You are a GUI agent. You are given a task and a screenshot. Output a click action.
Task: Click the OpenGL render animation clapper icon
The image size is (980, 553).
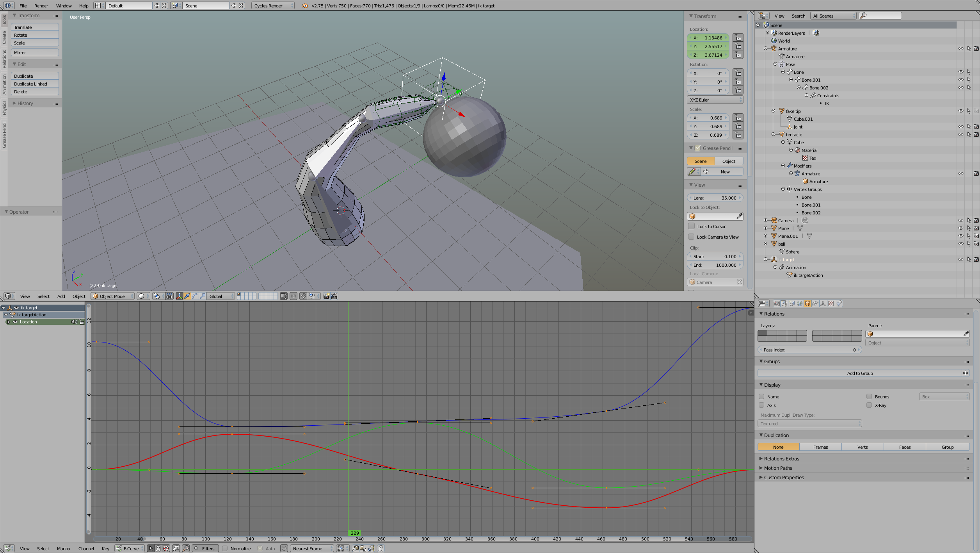pyautogui.click(x=334, y=296)
